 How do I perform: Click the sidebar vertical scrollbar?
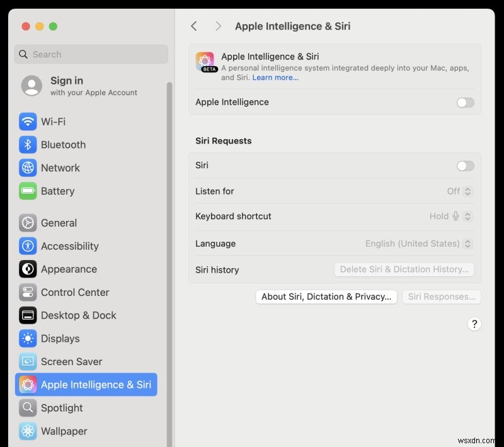[x=169, y=263]
